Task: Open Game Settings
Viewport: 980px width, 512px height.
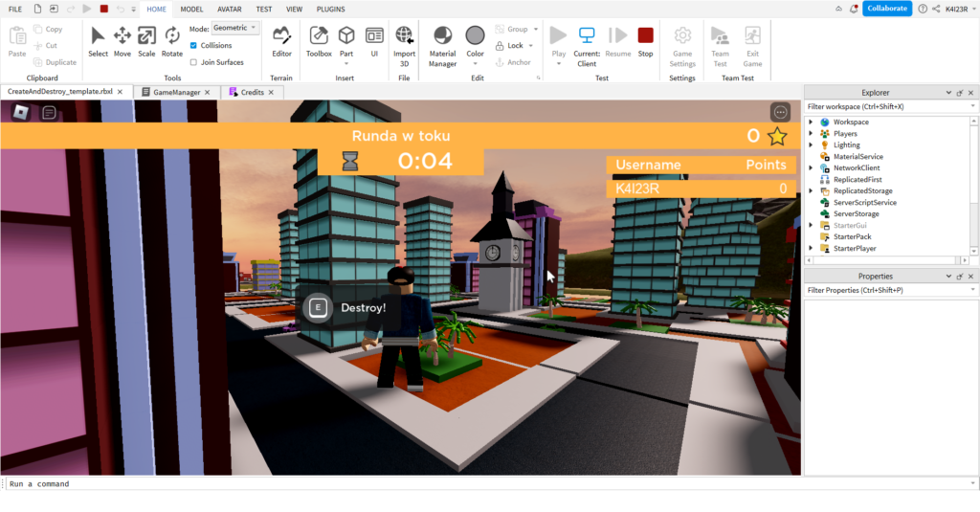Action: click(681, 46)
